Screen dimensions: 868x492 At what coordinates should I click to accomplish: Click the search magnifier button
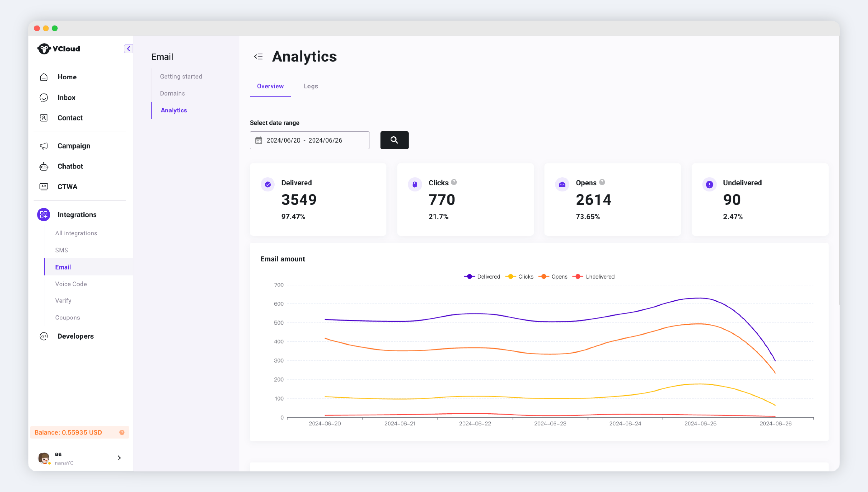(394, 140)
